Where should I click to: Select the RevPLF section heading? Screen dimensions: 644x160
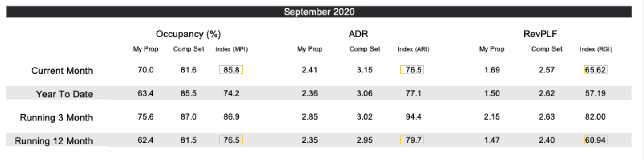[x=547, y=34]
